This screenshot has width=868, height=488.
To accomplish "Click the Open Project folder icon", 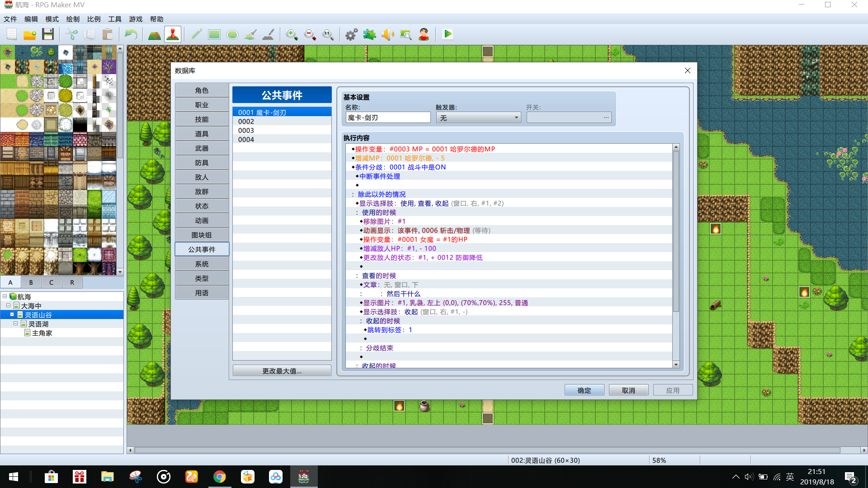I will click(x=30, y=34).
